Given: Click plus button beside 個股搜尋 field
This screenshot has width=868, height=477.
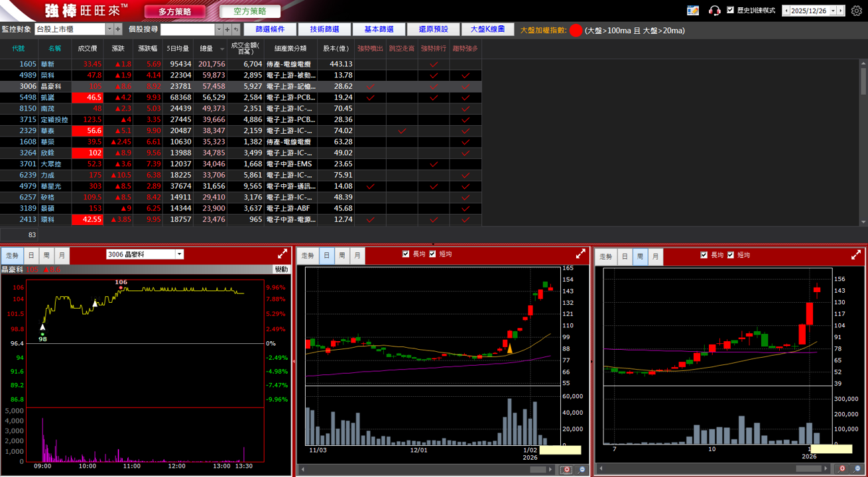Looking at the screenshot, I should [x=227, y=29].
